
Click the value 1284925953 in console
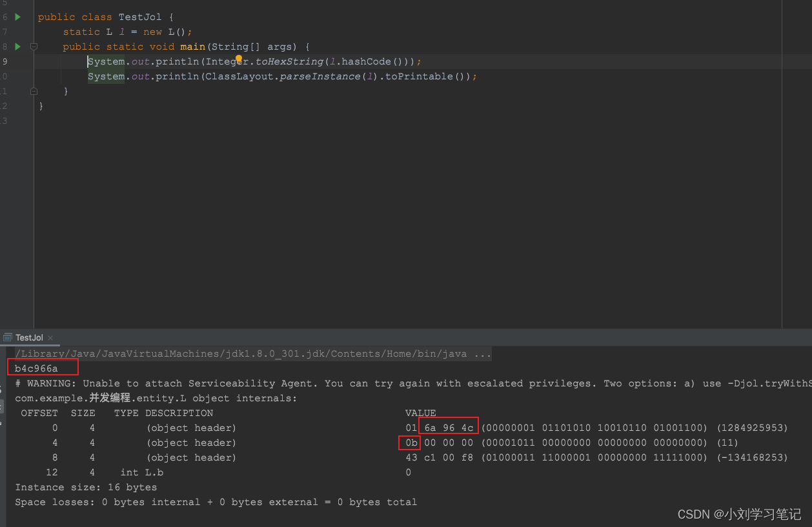[753, 428]
